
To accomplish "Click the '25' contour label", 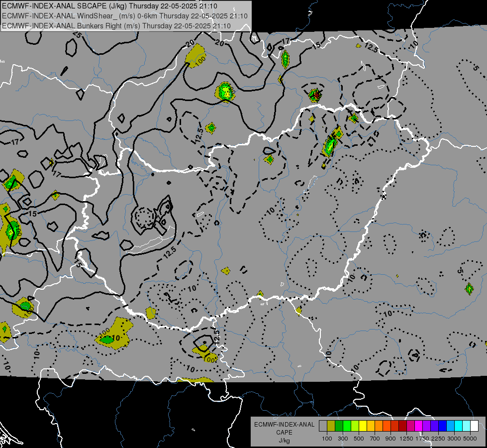I will point(77,35).
